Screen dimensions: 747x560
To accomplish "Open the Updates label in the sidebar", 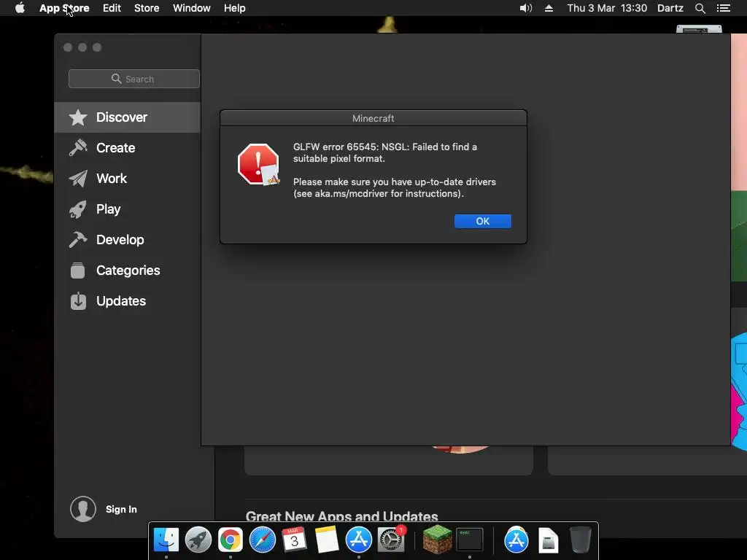I will (x=121, y=301).
